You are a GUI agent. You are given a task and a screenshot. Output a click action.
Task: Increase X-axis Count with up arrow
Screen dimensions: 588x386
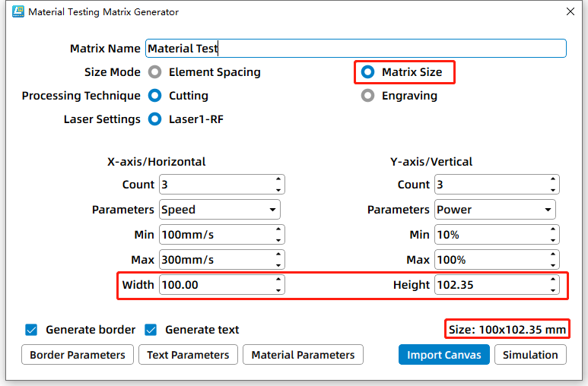click(x=278, y=180)
